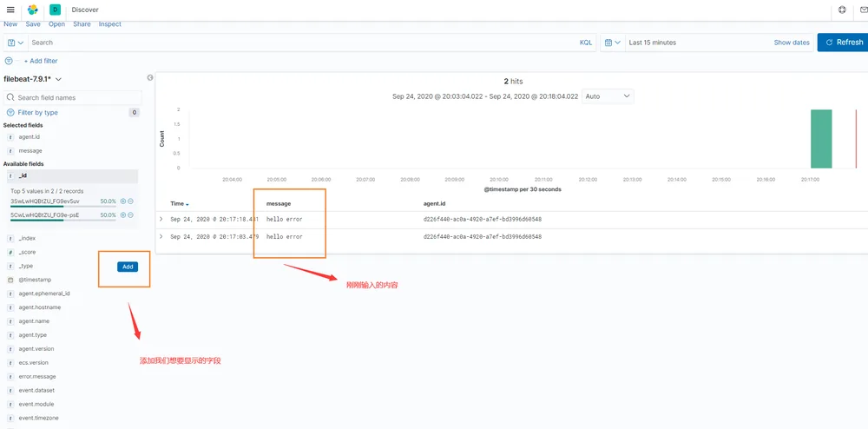This screenshot has width=868, height=429.
Task: Click the green histogram bar at 20:17
Action: (x=821, y=138)
